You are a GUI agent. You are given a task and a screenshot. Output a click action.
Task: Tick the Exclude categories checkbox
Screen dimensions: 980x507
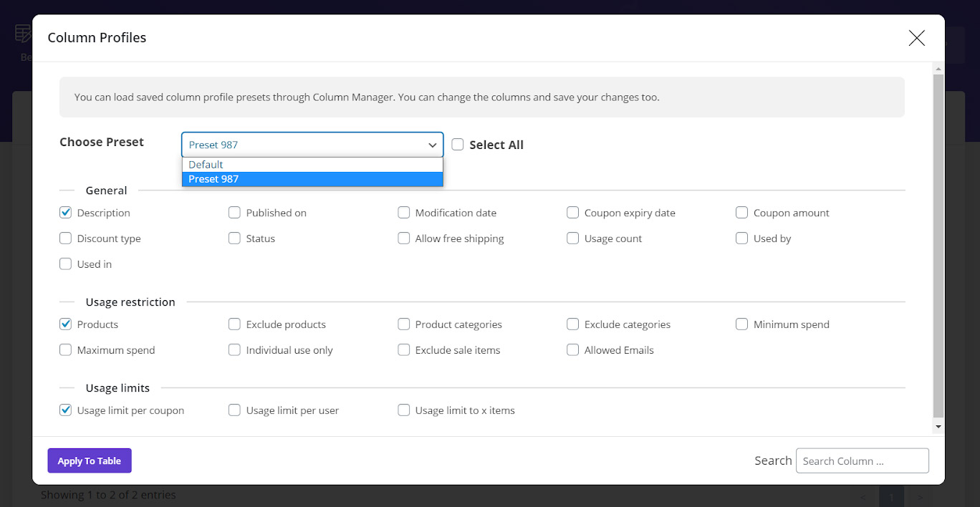[x=572, y=324]
